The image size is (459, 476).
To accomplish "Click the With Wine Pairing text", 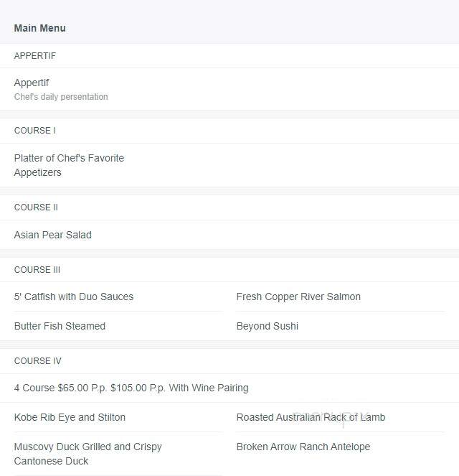I will pos(209,388).
